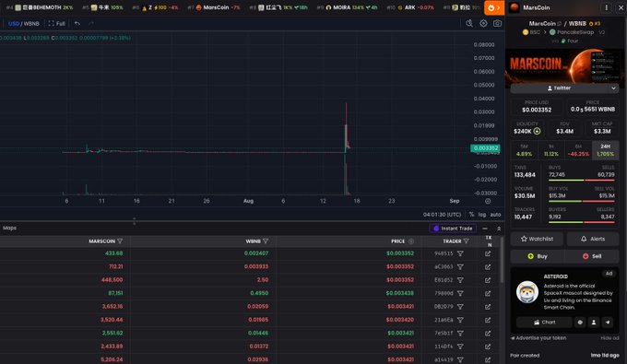Undo the last chart action
This screenshot has width=627, height=364.
77,24
